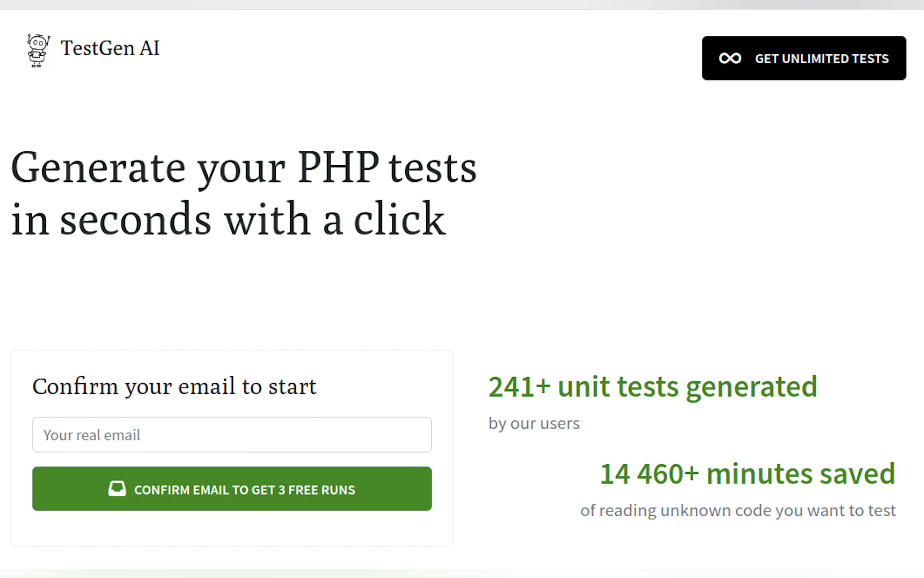Click the 'by our users' caption
Image resolution: width=924 pixels, height=578 pixels.
(x=534, y=424)
